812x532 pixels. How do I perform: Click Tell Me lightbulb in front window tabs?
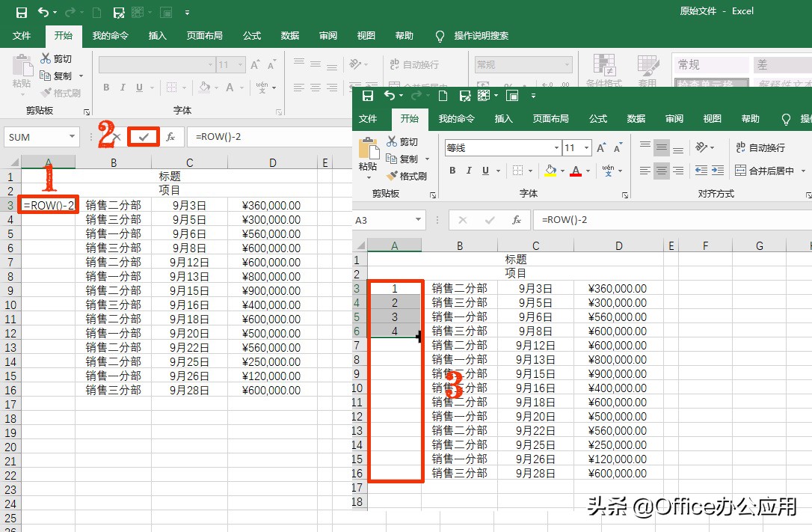786,119
